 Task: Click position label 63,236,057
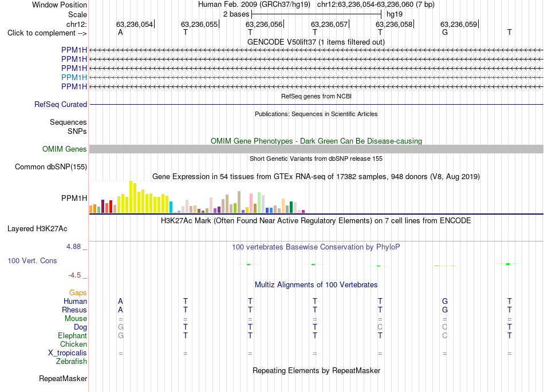tap(329, 24)
